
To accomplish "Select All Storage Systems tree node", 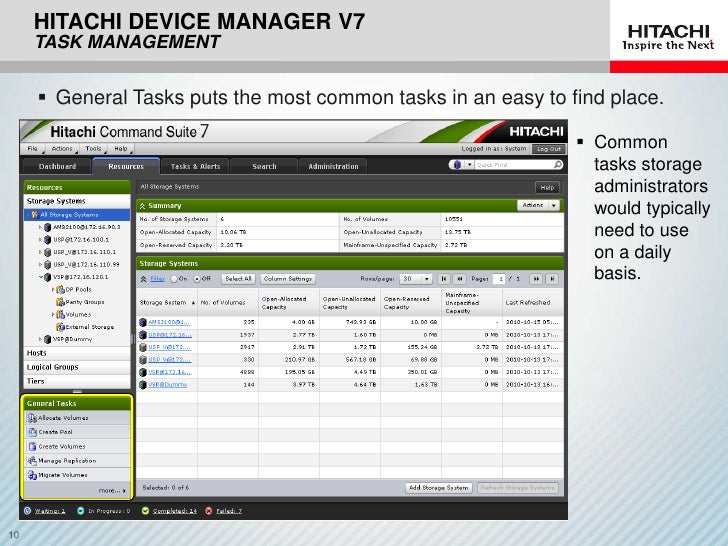I will [x=77, y=214].
